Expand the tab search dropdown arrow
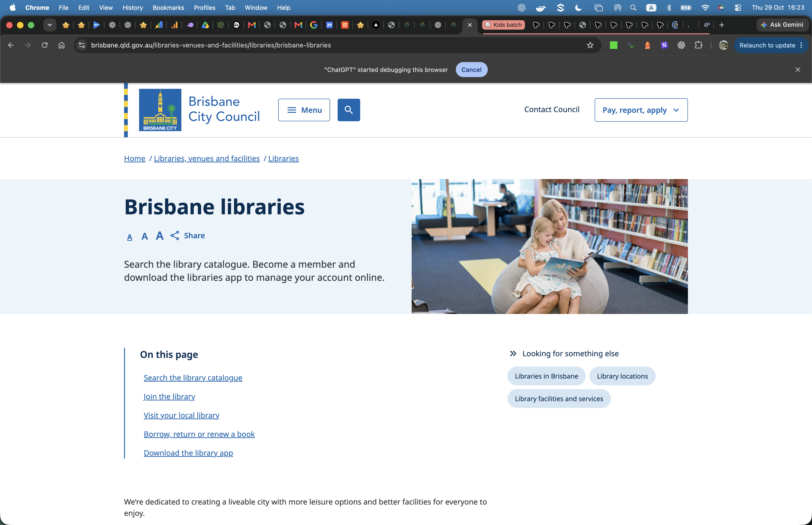 pyautogui.click(x=50, y=24)
